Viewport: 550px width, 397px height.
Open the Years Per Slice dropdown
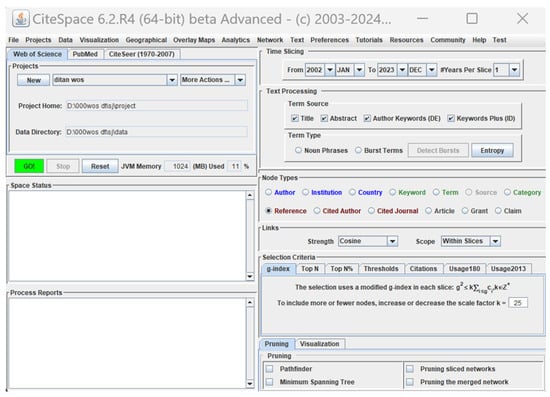[x=514, y=70]
